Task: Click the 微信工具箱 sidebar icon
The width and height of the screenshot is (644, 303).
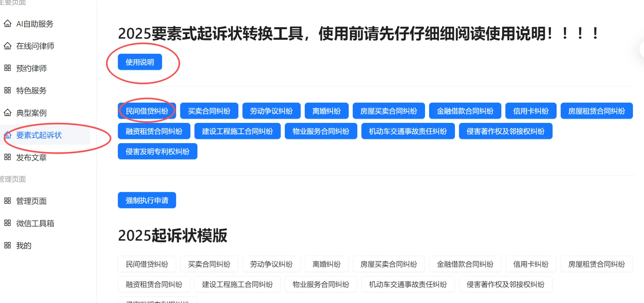Action: [x=8, y=223]
